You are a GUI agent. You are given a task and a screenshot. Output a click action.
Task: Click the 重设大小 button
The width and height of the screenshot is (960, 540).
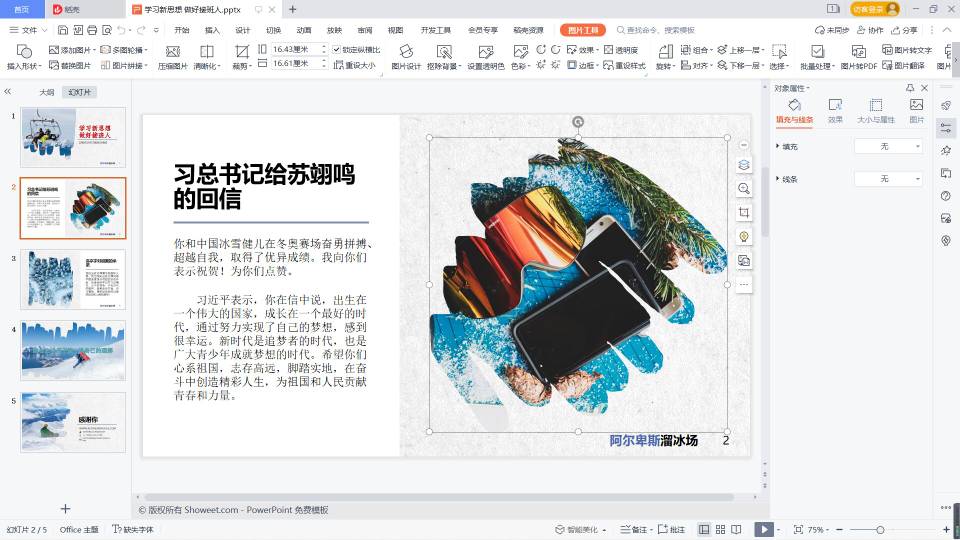(355, 65)
